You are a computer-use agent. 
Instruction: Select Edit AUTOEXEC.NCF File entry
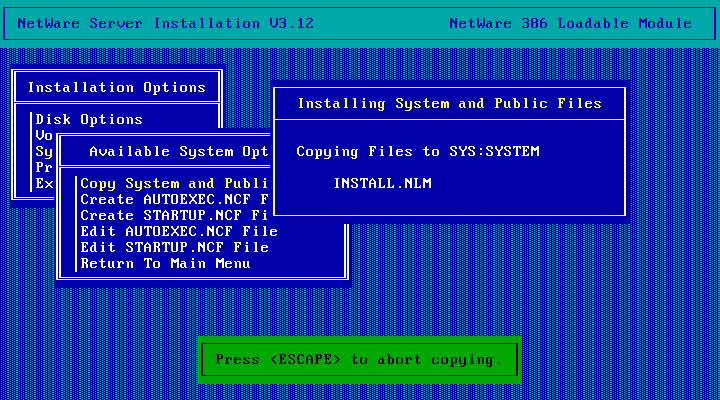[179, 231]
